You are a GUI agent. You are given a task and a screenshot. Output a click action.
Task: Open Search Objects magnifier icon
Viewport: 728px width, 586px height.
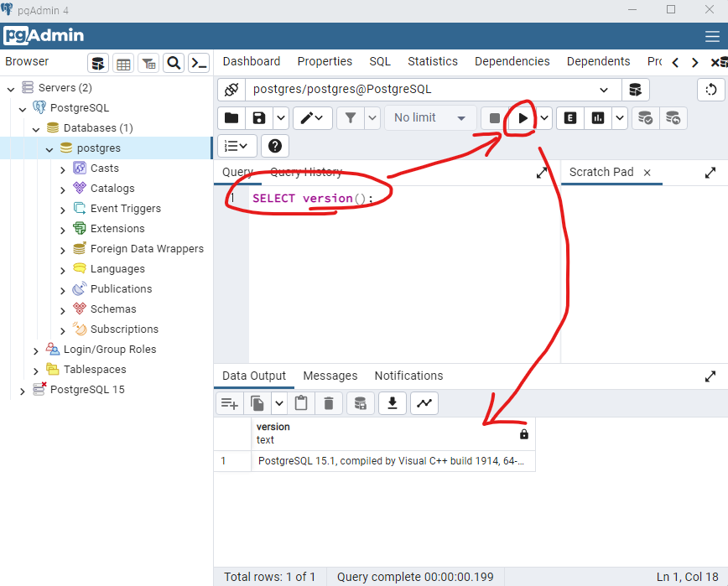174,63
